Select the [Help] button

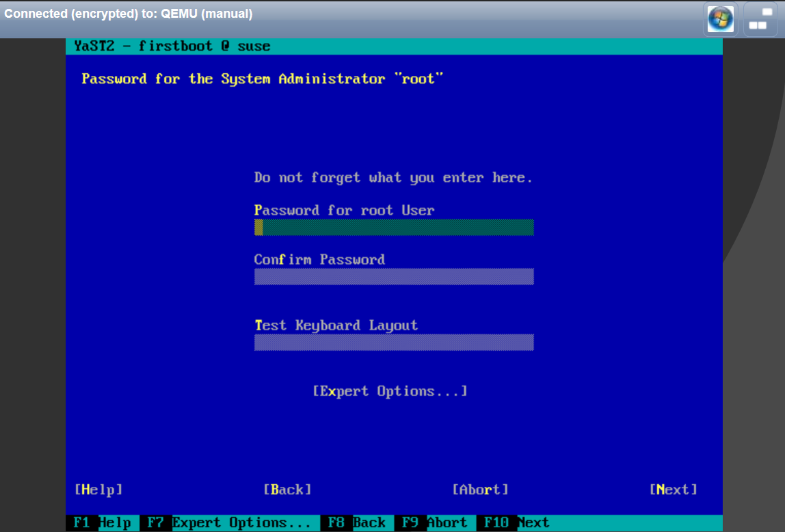pos(98,490)
